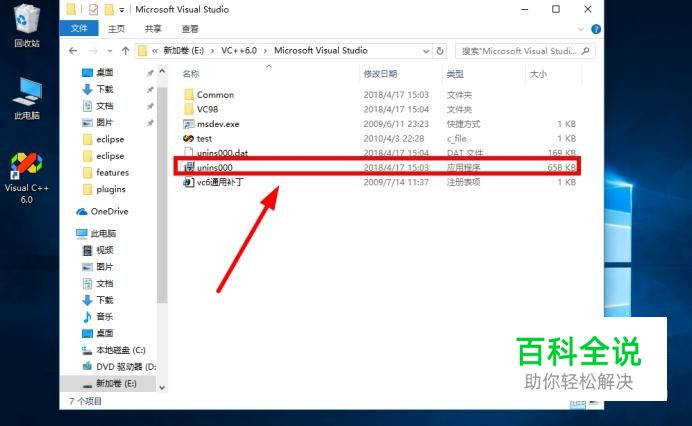
Task: Click the quick access toolbar properties icon
Action: coord(93,9)
